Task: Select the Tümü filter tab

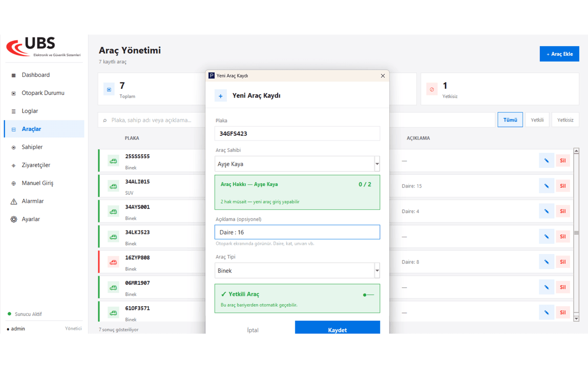Action: coord(510,120)
